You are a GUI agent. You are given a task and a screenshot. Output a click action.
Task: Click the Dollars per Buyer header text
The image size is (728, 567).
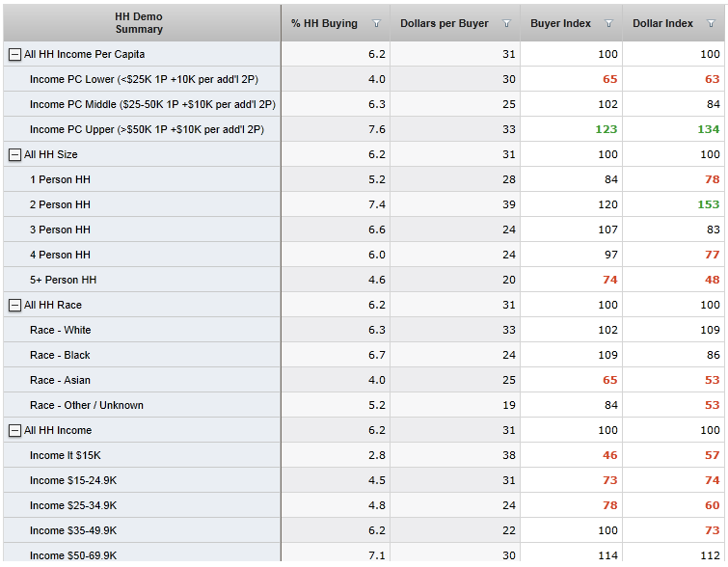[444, 23]
